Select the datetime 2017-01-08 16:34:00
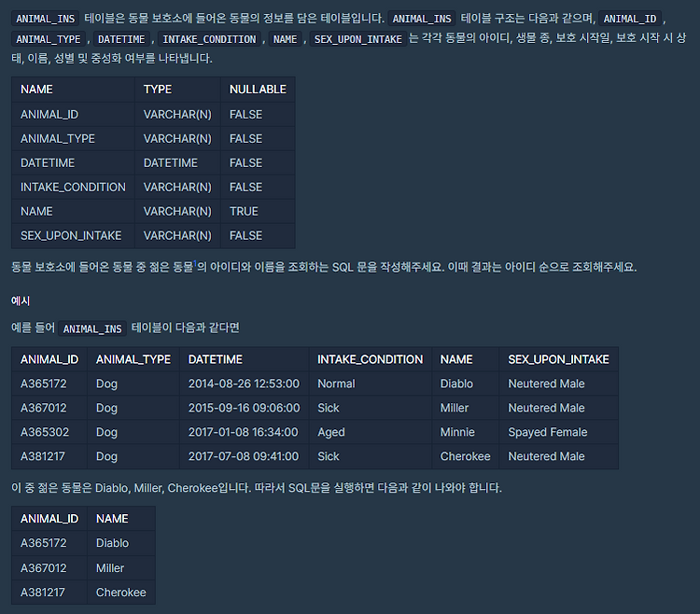The height and width of the screenshot is (614, 700). 244,432
